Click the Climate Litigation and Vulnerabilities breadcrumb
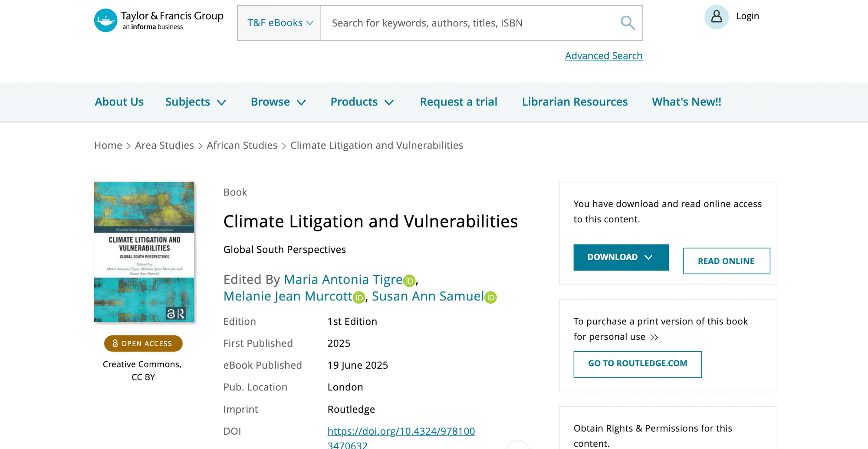868x449 pixels. point(377,145)
